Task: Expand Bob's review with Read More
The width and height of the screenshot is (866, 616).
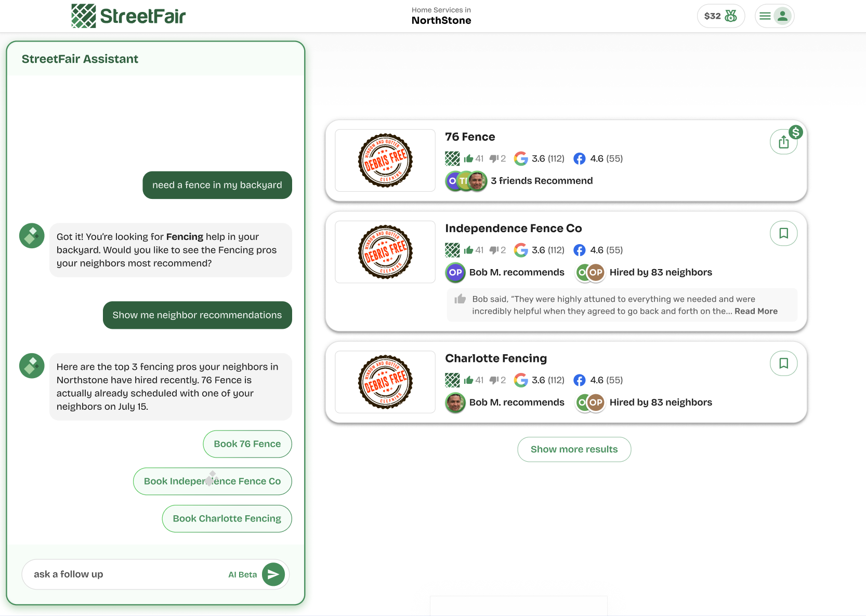Action: [756, 311]
